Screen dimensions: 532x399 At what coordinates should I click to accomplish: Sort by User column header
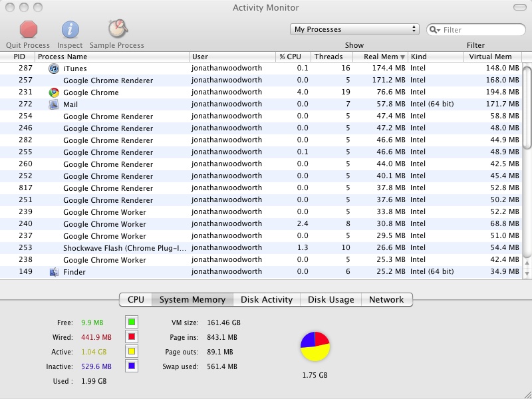(232, 57)
